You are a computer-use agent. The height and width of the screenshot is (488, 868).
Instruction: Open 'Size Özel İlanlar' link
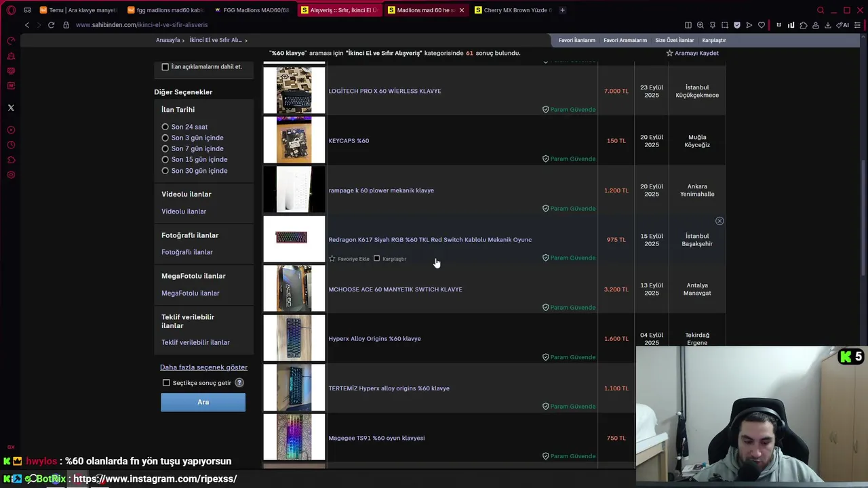coord(675,40)
